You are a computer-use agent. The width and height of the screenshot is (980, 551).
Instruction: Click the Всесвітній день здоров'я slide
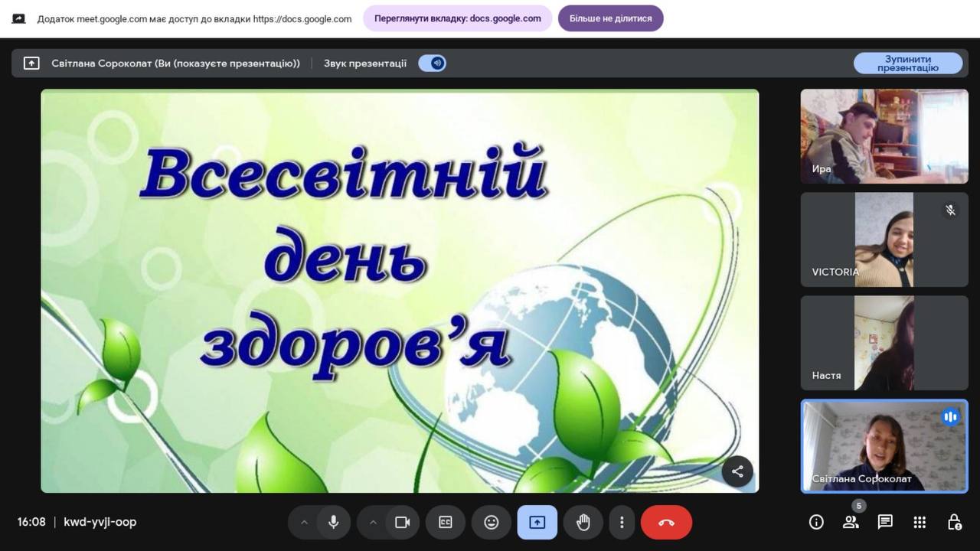point(400,291)
